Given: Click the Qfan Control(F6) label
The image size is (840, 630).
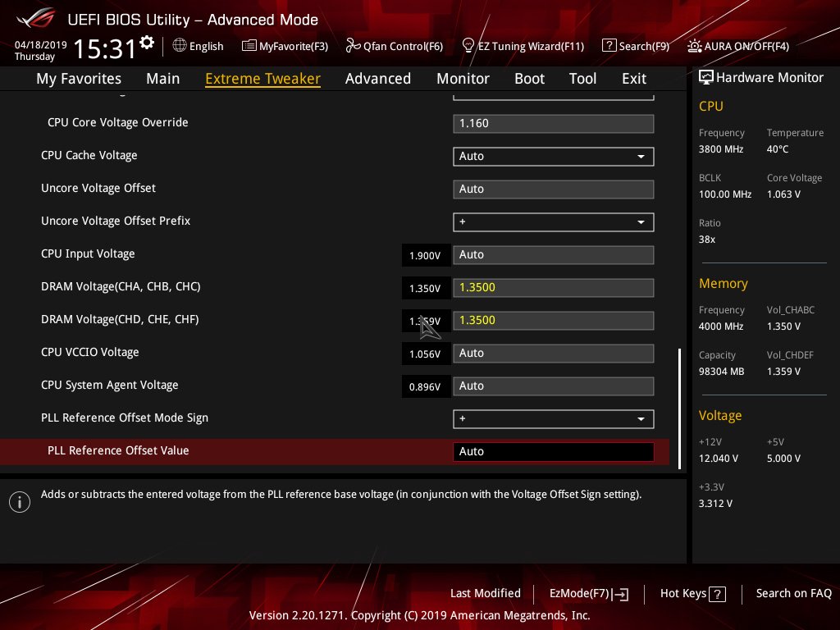Looking at the screenshot, I should 403,46.
